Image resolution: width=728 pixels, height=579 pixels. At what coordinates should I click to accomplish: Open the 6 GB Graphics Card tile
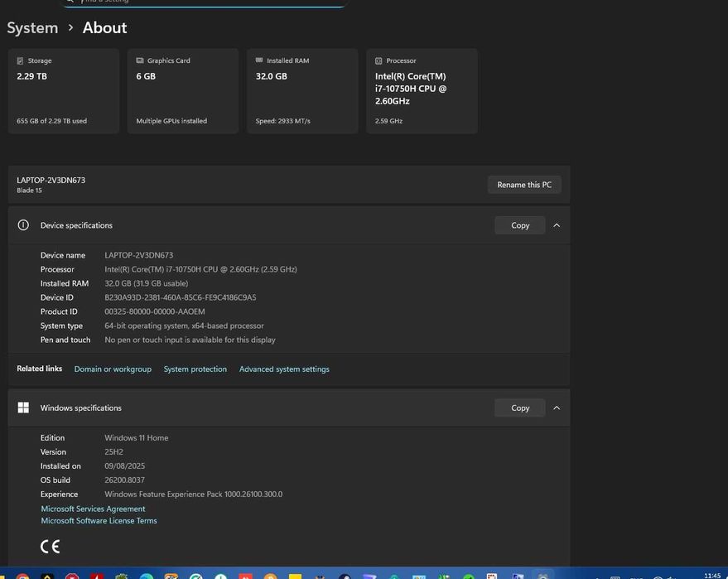point(183,91)
